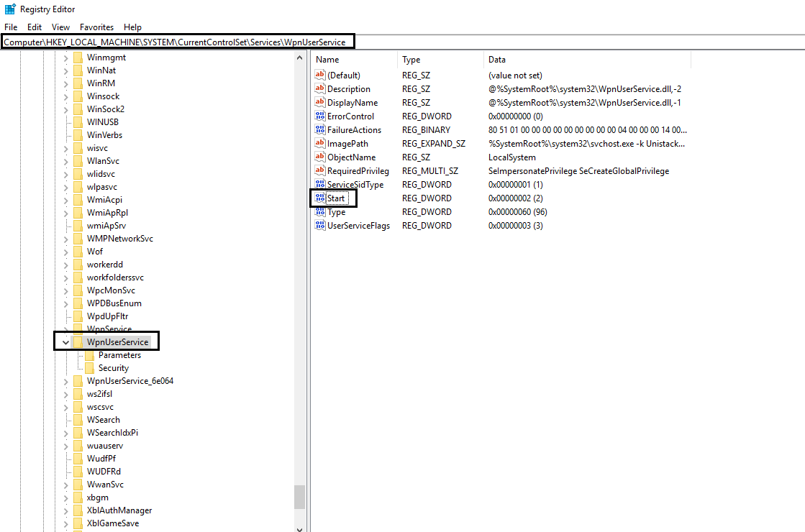This screenshot has width=805, height=532.
Task: Click the Type DWORD value icon
Action: click(320, 212)
